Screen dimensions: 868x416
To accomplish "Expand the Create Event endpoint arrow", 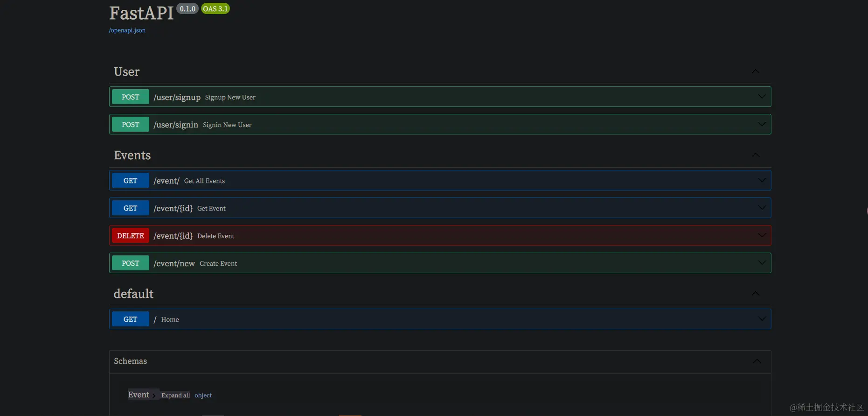I will coord(762,263).
